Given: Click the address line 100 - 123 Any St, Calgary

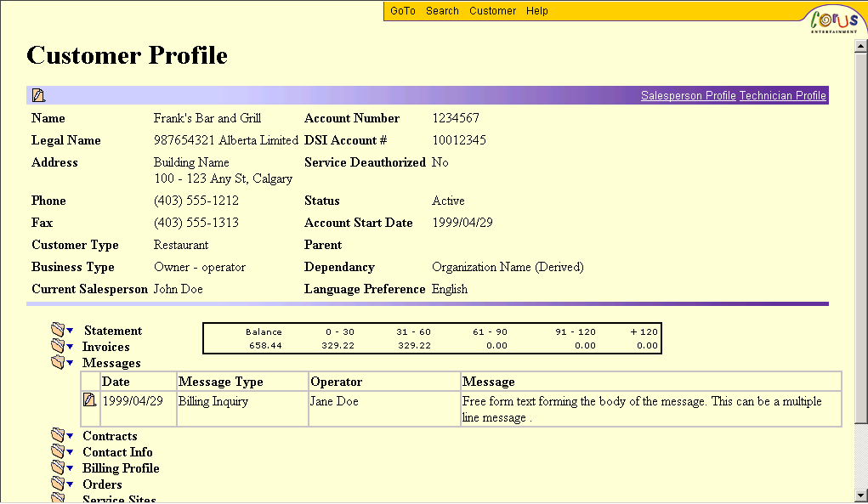Looking at the screenshot, I should 223,178.
